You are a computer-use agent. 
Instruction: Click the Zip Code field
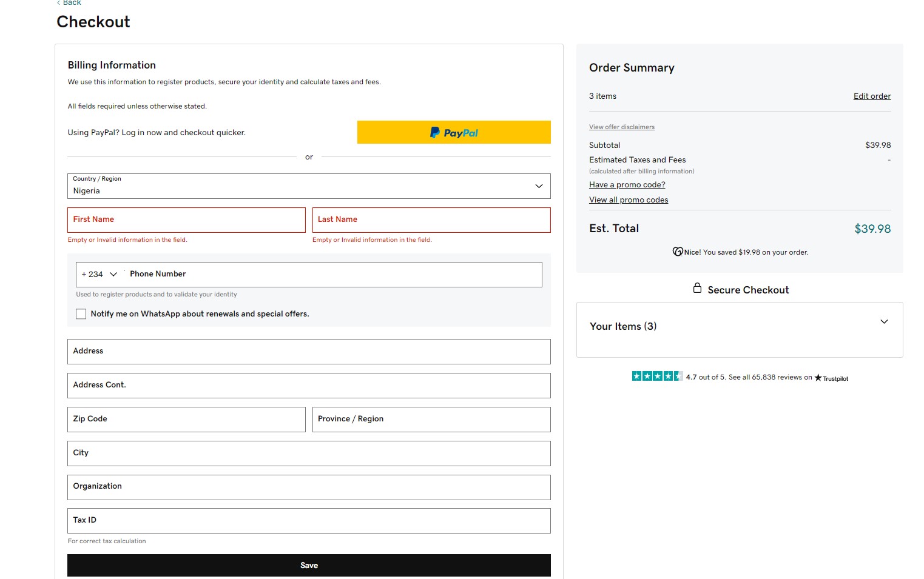(x=186, y=419)
